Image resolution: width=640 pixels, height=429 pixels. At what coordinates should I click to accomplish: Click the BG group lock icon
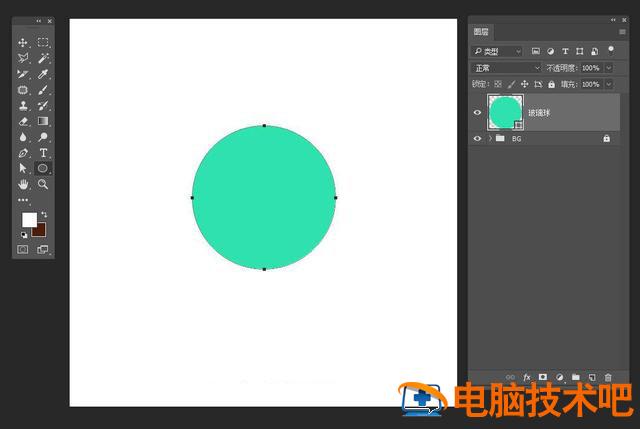click(x=607, y=138)
